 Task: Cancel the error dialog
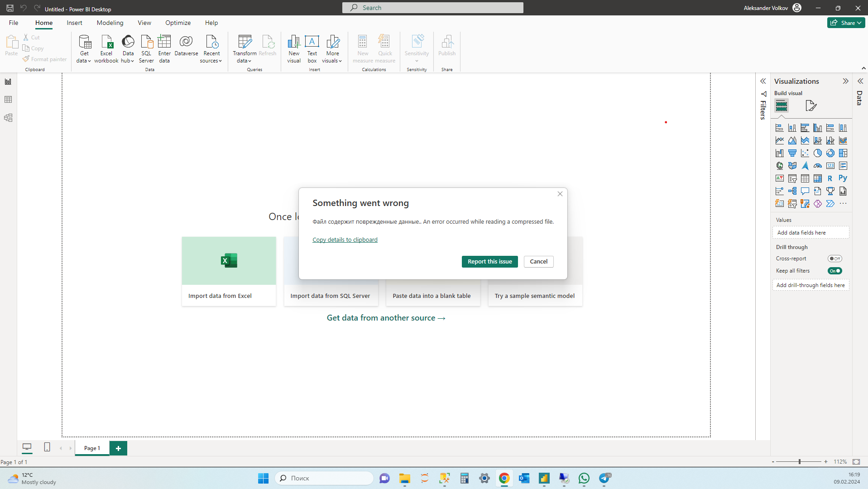pyautogui.click(x=538, y=262)
